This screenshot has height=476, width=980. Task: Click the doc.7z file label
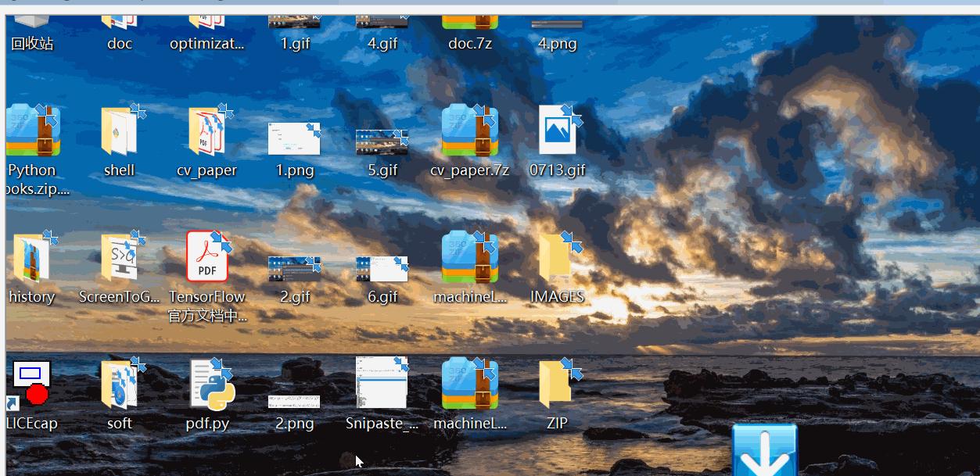tap(470, 44)
